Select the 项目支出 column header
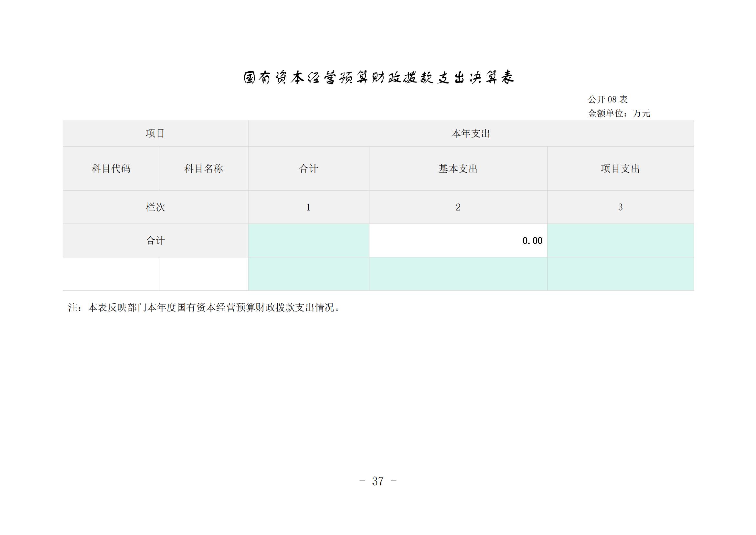Screen dimensions: 756x535 coord(620,169)
